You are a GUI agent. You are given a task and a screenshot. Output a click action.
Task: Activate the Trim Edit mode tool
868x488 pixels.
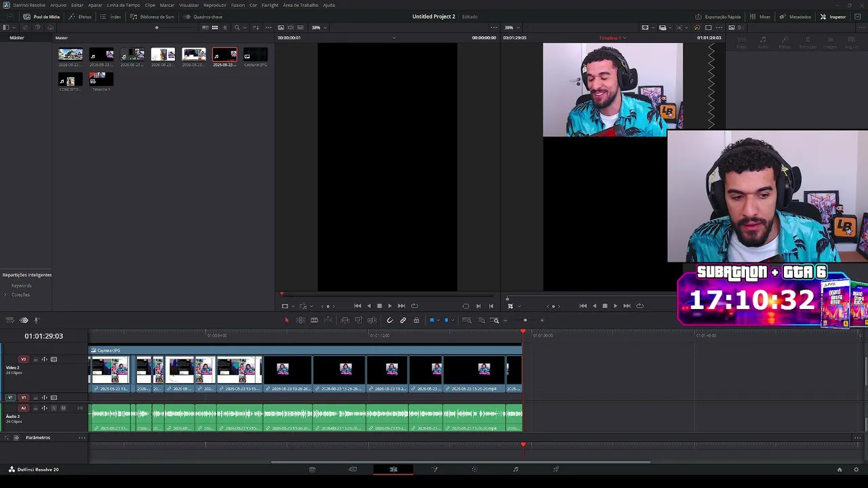tap(300, 320)
